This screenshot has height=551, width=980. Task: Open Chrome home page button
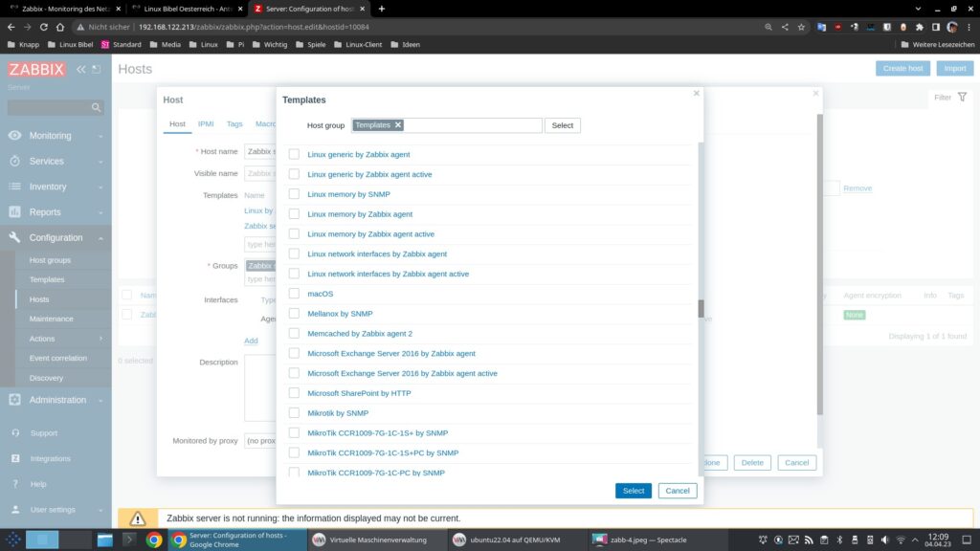[60, 27]
